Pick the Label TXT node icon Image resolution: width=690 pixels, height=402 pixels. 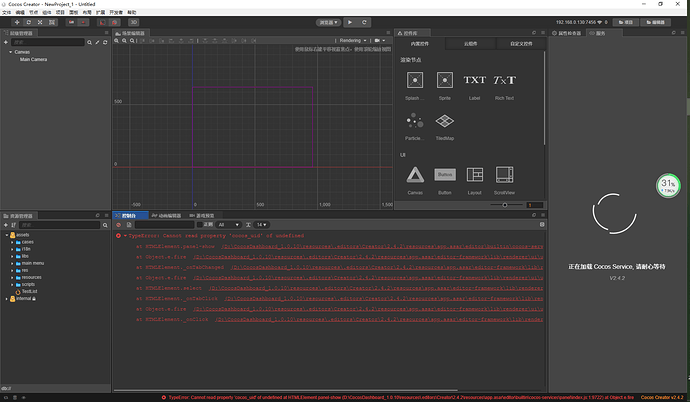[474, 80]
